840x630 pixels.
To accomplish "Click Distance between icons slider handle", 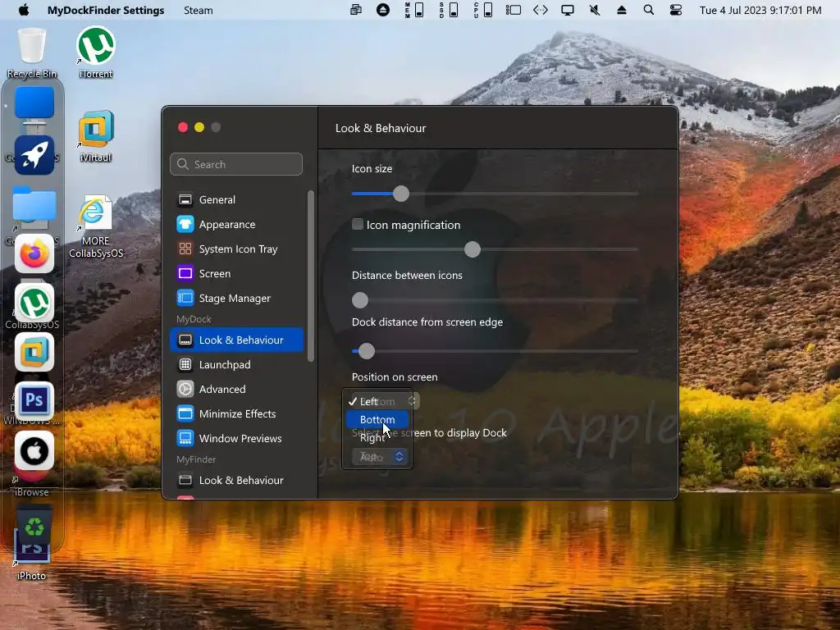I will point(360,300).
